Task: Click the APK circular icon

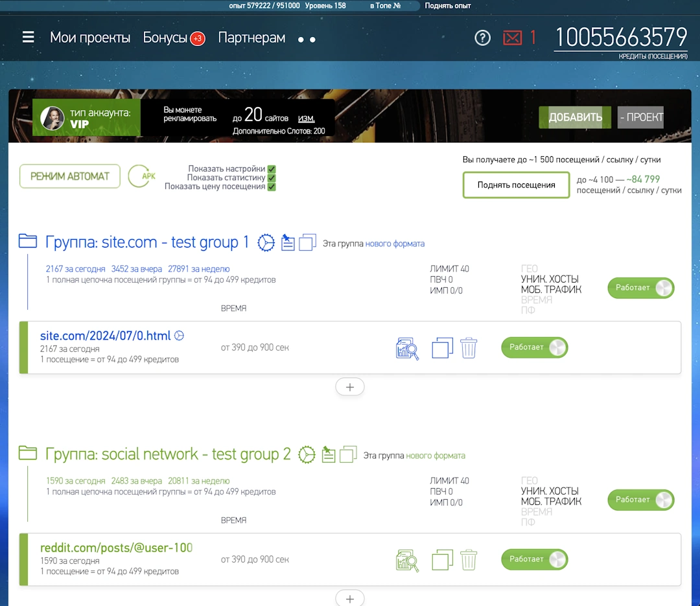Action: tap(141, 176)
